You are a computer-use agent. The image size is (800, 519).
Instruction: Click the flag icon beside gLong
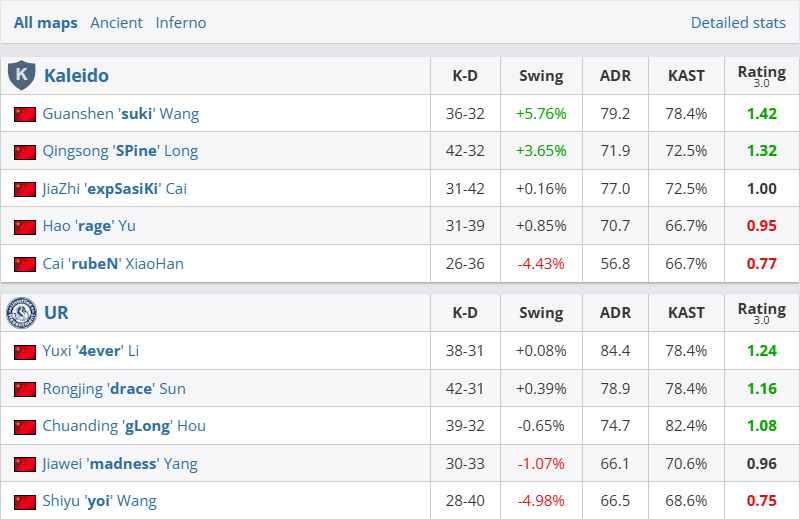(x=25, y=427)
